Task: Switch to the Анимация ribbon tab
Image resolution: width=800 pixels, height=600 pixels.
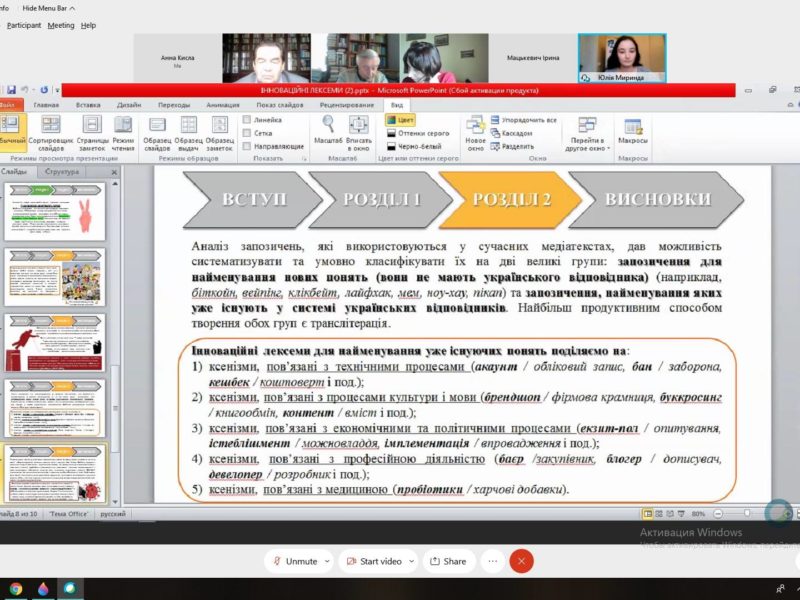Action: [223, 104]
